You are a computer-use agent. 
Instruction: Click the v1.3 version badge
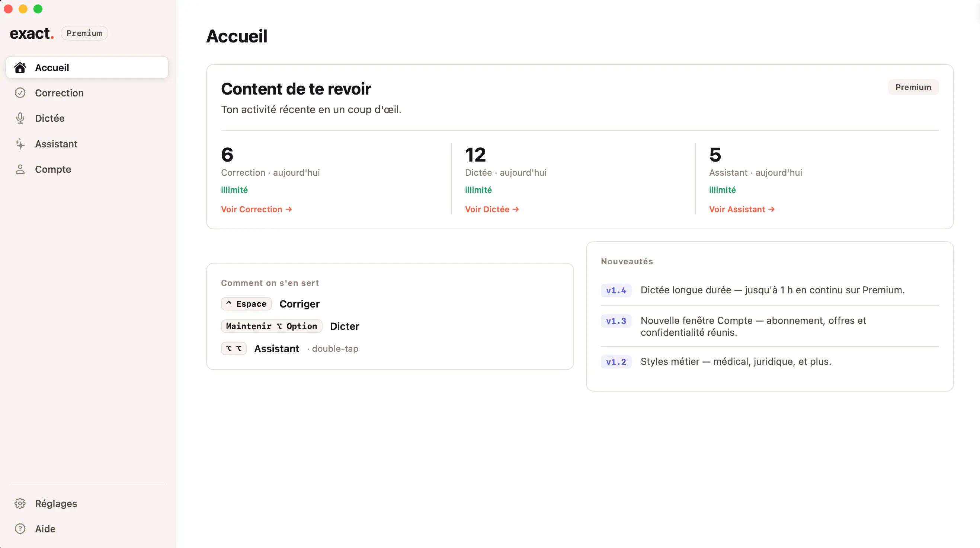click(616, 321)
